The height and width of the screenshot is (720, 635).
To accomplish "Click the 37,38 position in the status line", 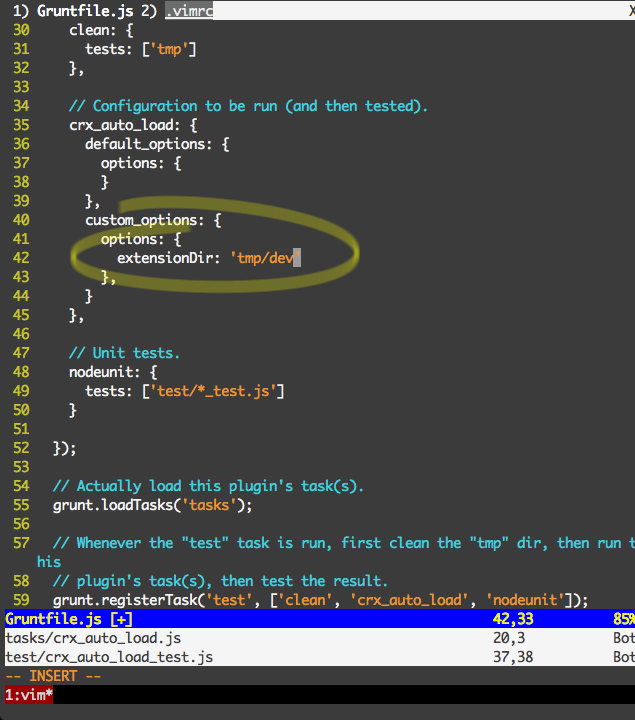I will coord(513,657).
